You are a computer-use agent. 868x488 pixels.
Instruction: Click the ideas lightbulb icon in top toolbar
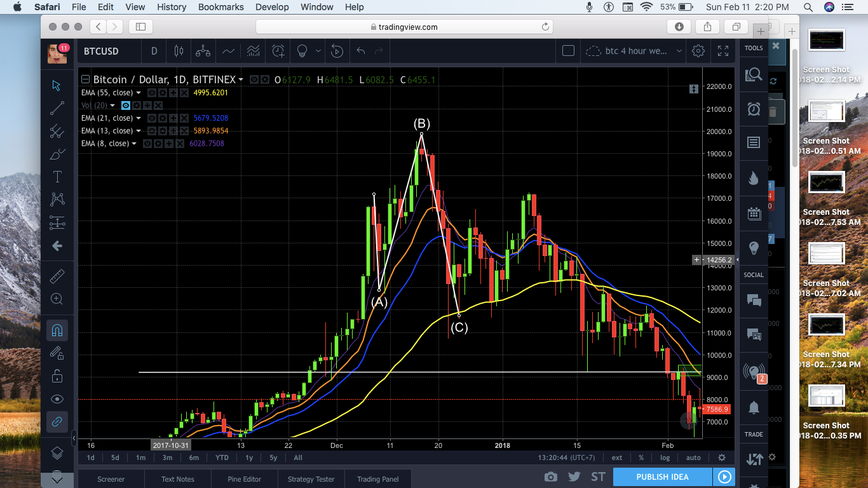302,51
